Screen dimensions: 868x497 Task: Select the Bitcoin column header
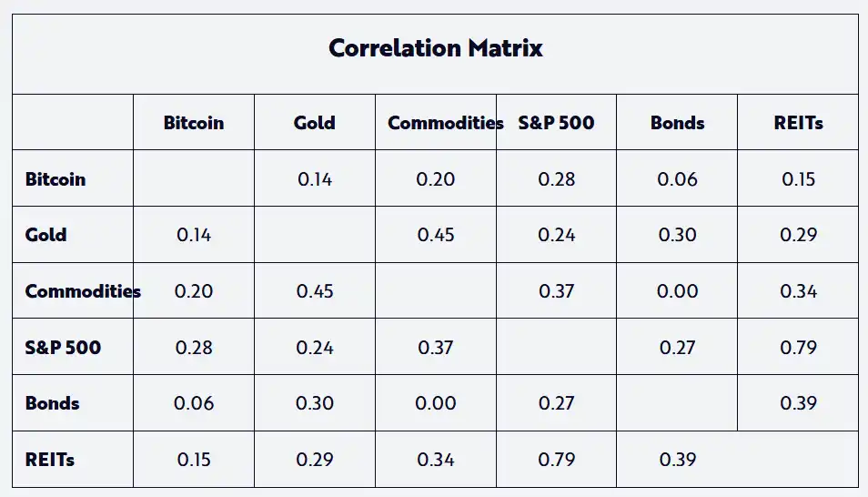click(x=194, y=123)
